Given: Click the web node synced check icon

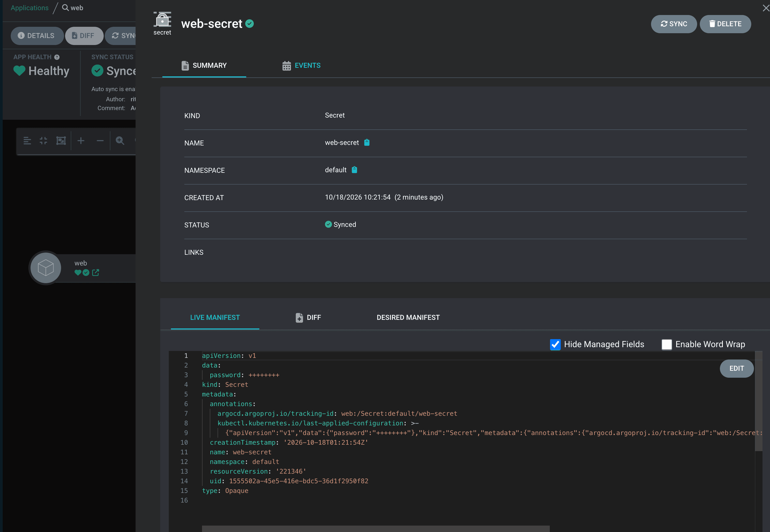Looking at the screenshot, I should point(86,273).
